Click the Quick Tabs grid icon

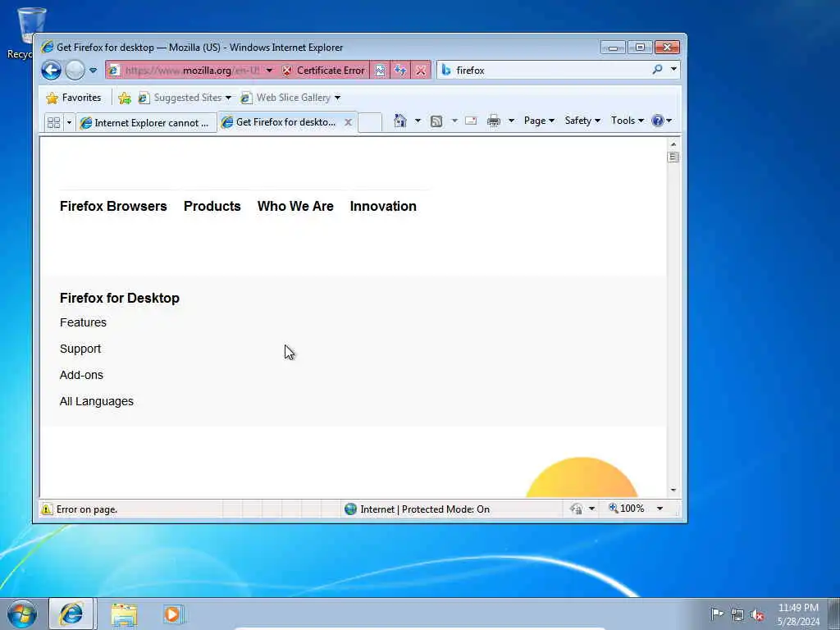(x=53, y=123)
